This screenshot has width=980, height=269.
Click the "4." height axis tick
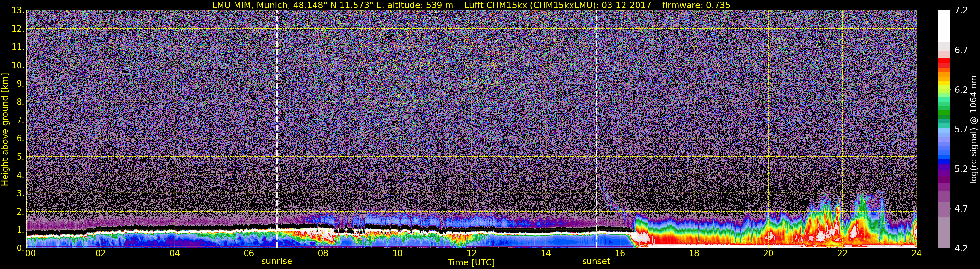pos(20,175)
